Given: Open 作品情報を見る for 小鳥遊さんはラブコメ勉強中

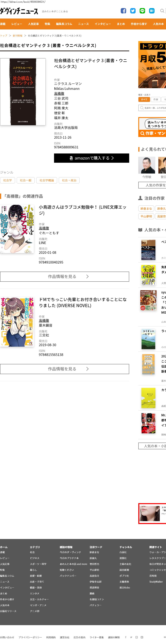Looking at the screenshot, I should [x=65, y=276].
